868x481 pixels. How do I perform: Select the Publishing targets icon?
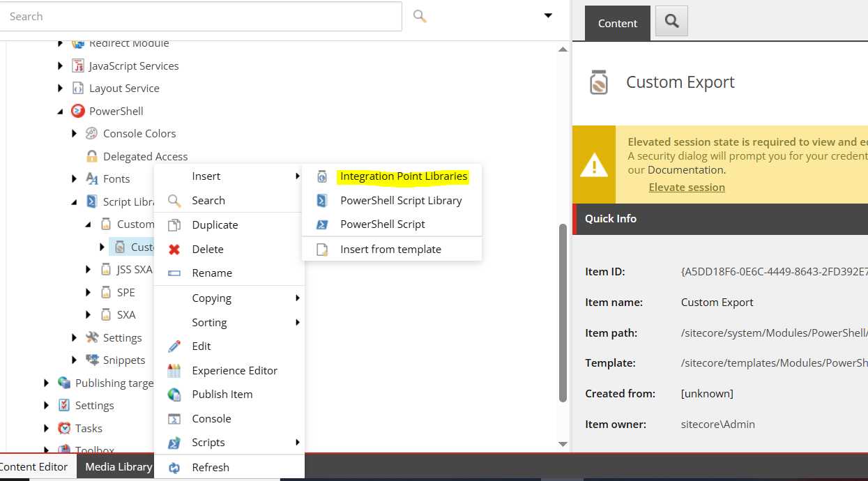(64, 383)
